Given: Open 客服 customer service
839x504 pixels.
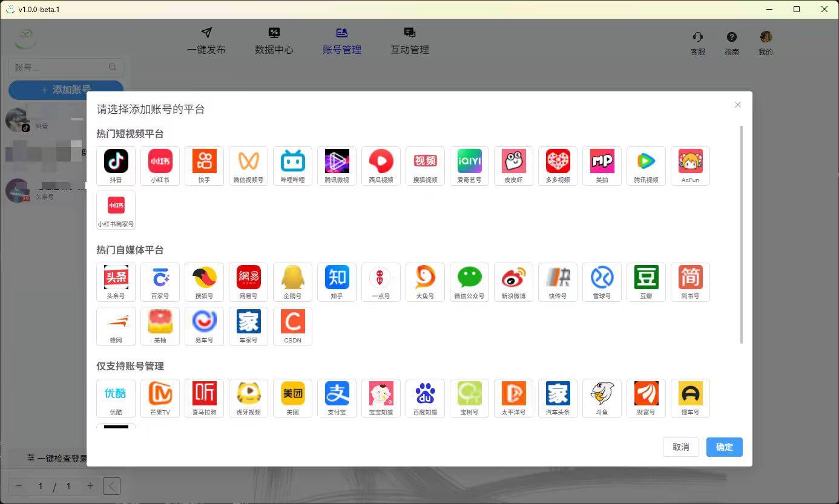Looking at the screenshot, I should [x=698, y=44].
